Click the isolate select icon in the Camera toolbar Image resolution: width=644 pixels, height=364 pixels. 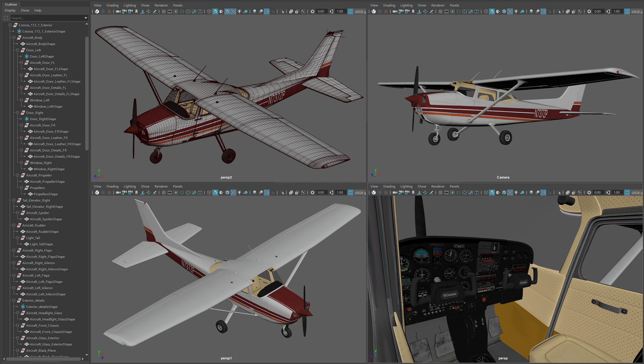pos(558,11)
